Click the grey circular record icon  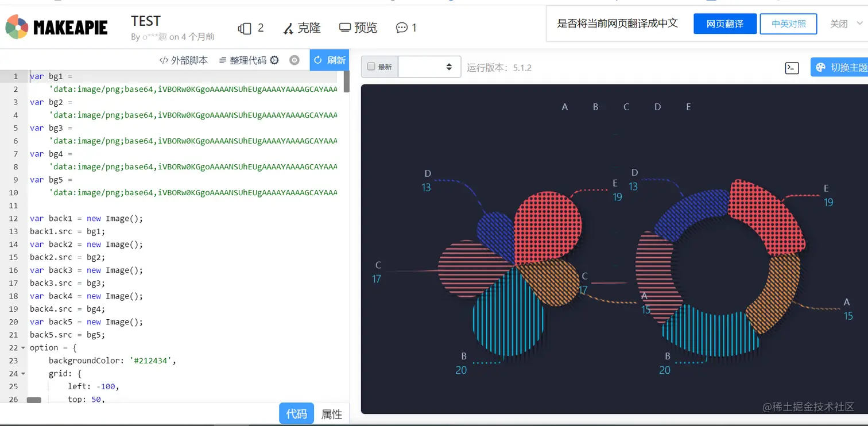pos(294,60)
